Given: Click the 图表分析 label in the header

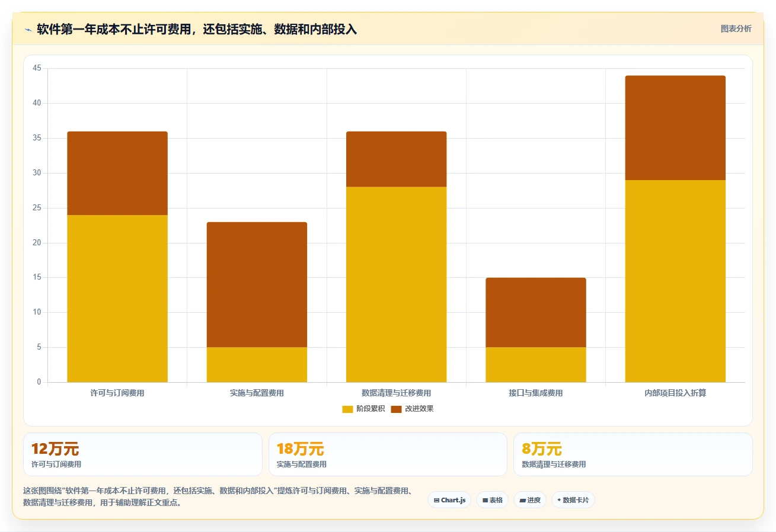Looking at the screenshot, I should coord(736,28).
